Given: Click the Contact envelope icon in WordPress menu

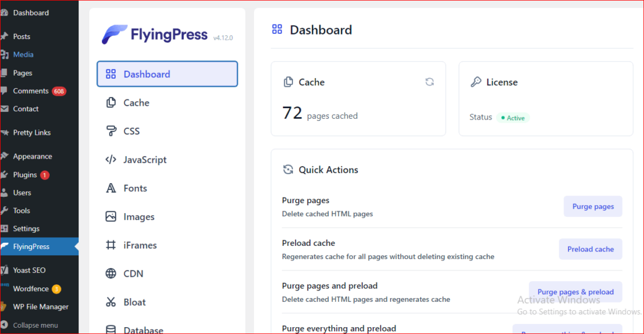Looking at the screenshot, I should click(4, 108).
